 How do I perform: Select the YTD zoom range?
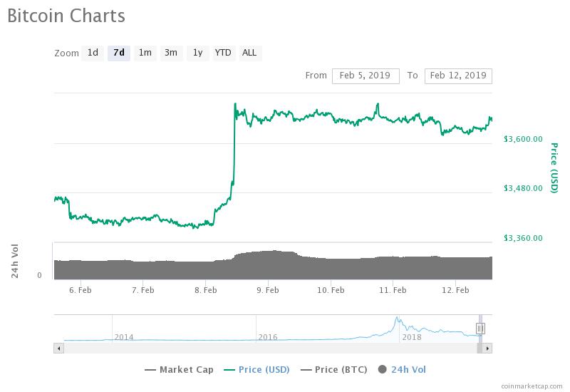[x=223, y=53]
